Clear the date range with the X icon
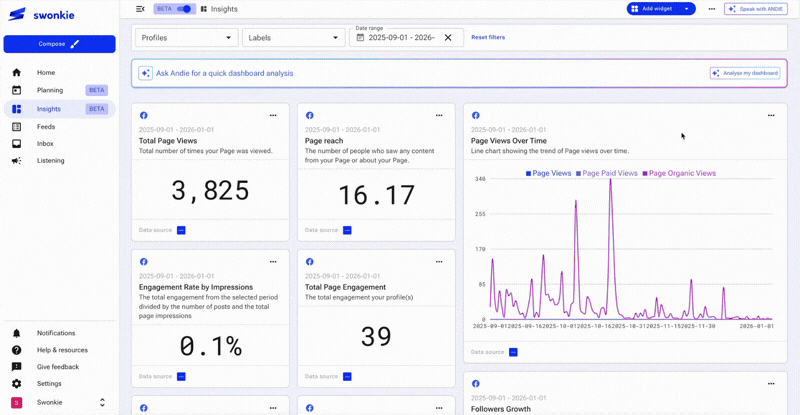The height and width of the screenshot is (415, 800). (x=448, y=38)
